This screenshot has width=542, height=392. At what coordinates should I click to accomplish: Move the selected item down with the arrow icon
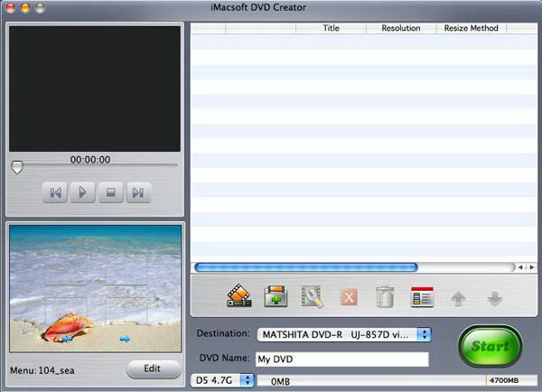(495, 299)
